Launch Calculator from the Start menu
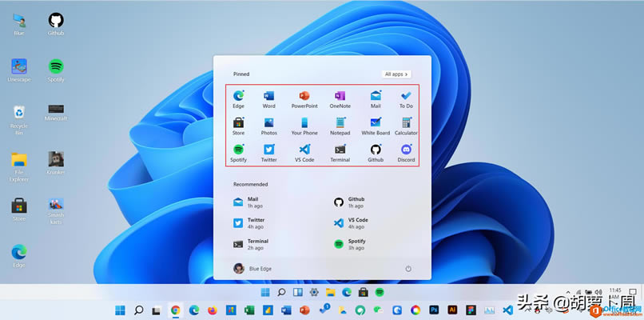The image size is (644, 320). (406, 126)
